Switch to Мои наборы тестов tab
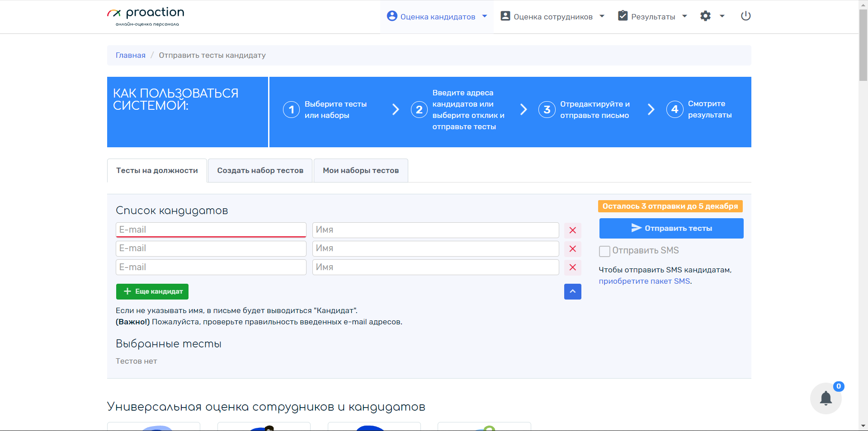This screenshot has height=431, width=868. pyautogui.click(x=361, y=171)
